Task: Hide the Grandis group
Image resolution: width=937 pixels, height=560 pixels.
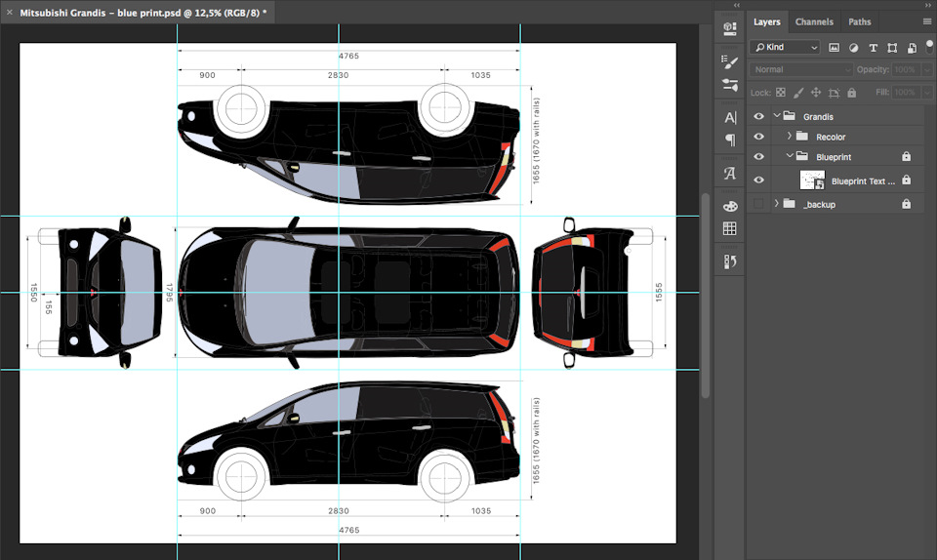Action: coord(758,116)
